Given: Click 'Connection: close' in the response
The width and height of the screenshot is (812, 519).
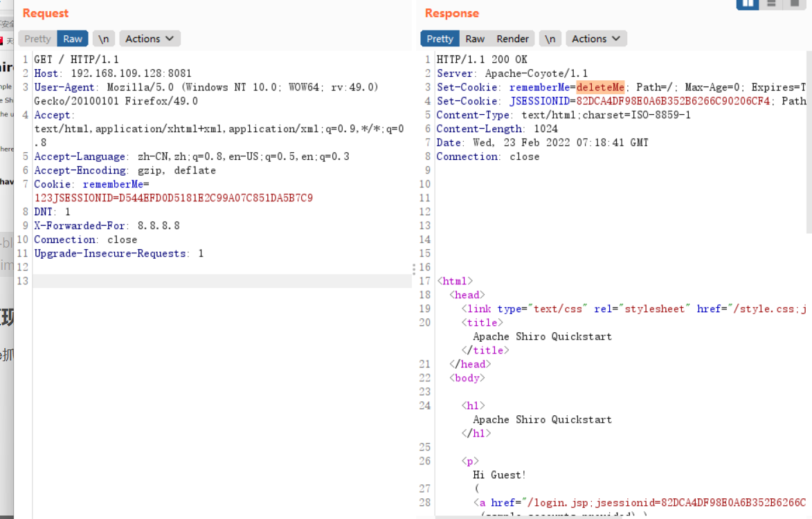Looking at the screenshot, I should (x=488, y=157).
